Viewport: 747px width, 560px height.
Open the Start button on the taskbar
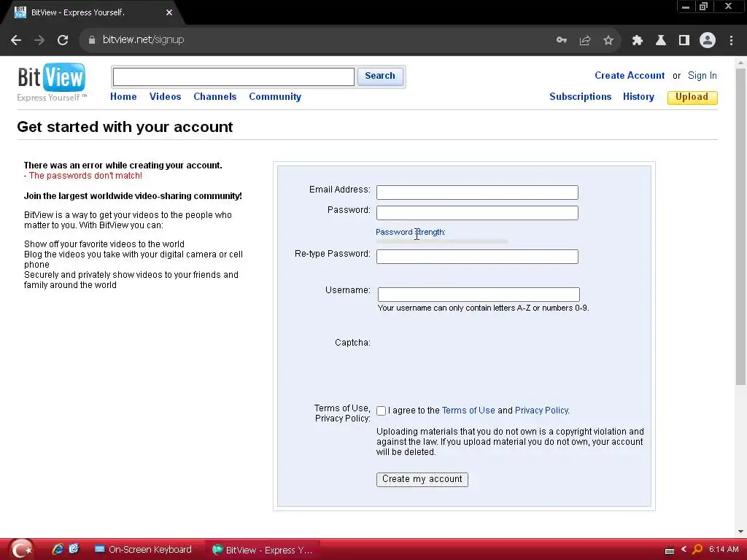point(21,550)
